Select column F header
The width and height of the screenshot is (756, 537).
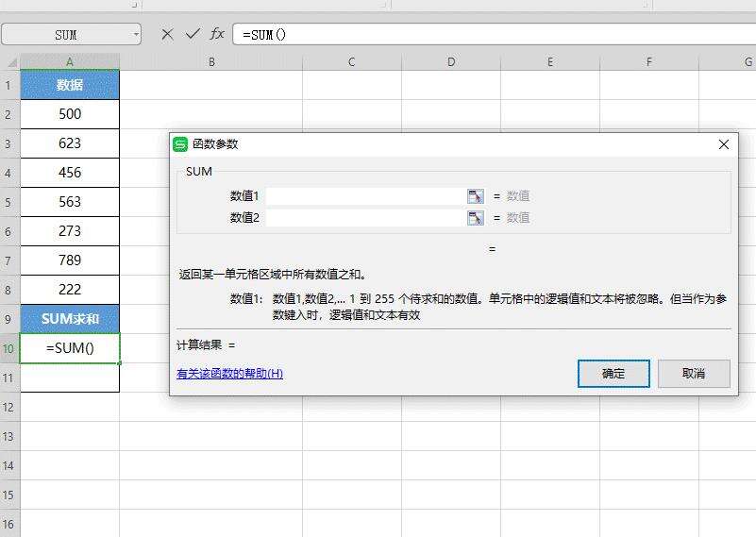point(649,61)
